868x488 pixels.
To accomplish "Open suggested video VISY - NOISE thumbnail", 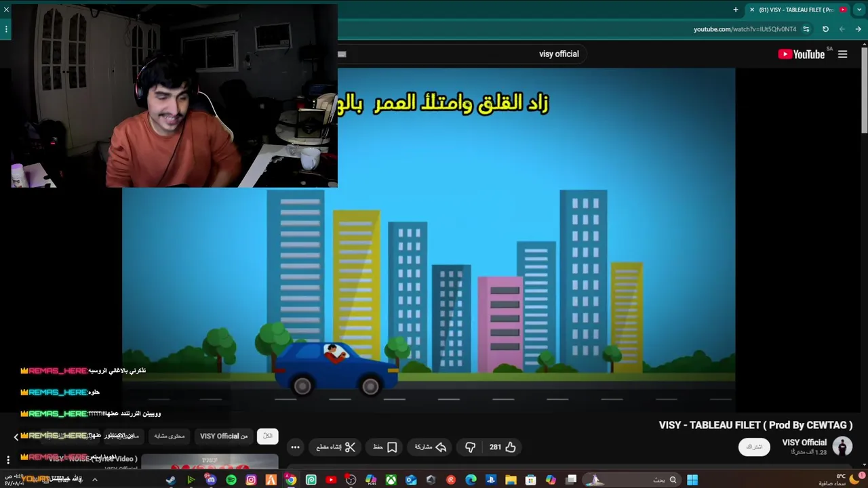I will (210, 463).
